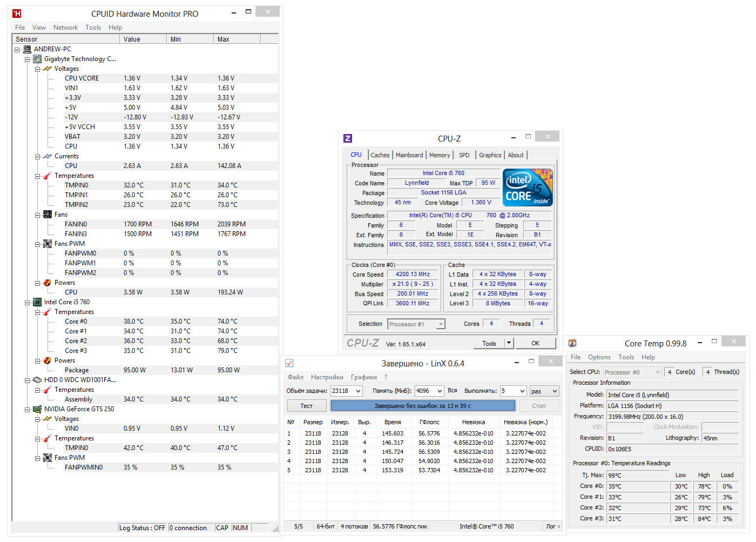
Task: Collapse the NVIDIA GeForce GTS 250 tree node
Action: [28, 410]
